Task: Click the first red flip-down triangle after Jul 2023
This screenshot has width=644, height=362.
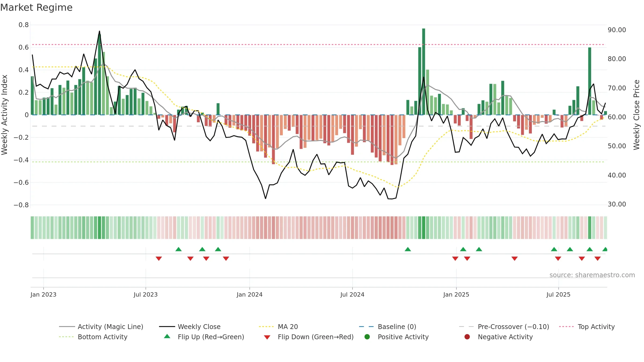Action: (159, 258)
